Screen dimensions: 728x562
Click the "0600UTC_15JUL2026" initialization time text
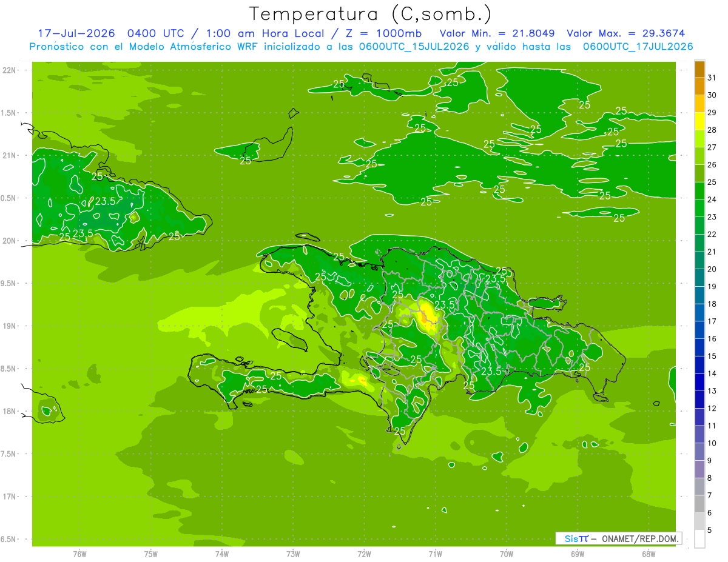click(x=414, y=47)
